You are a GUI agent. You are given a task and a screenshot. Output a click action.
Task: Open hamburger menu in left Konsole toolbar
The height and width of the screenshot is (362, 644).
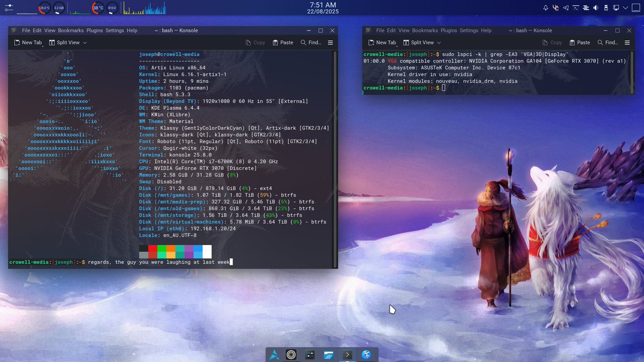point(331,42)
